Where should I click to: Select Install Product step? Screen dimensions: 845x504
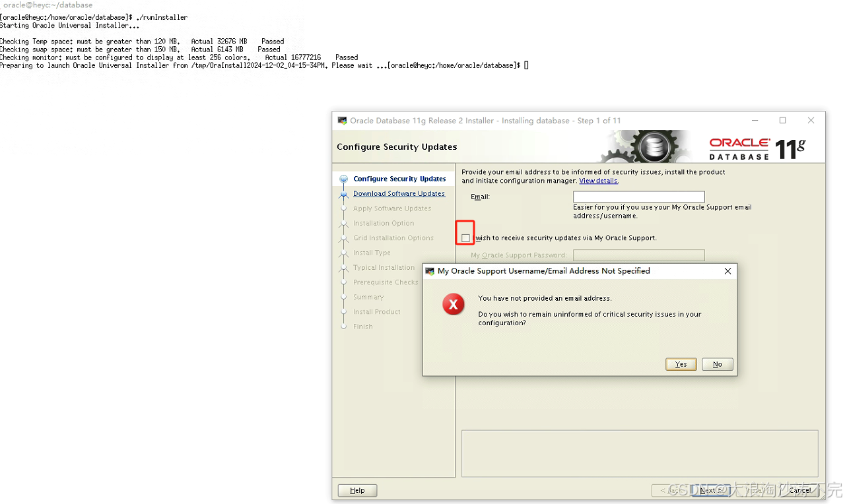376,312
